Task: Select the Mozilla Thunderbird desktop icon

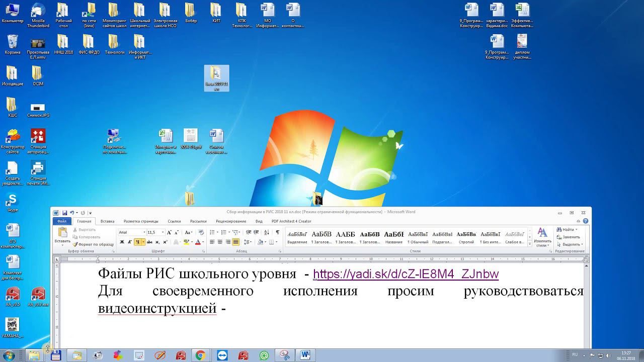Action: (38, 16)
